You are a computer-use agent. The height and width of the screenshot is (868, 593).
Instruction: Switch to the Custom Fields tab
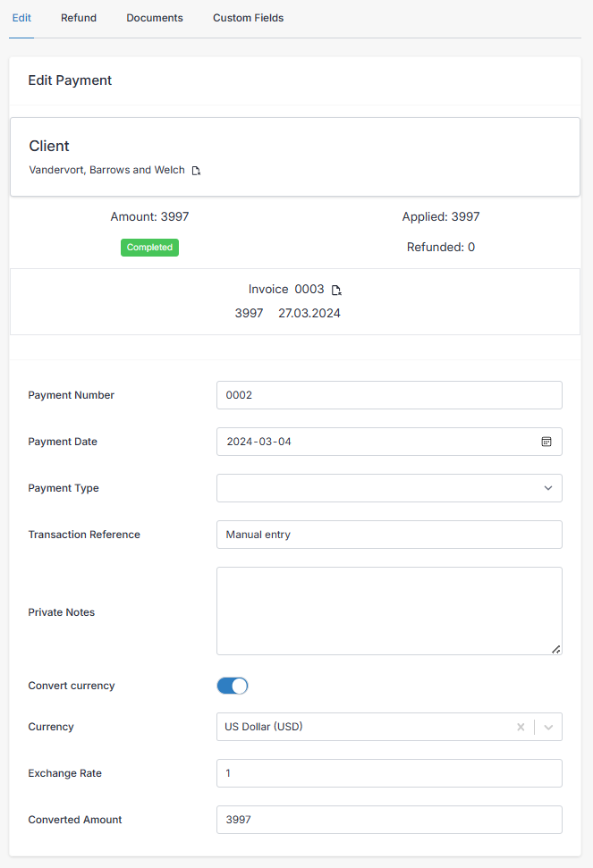pyautogui.click(x=248, y=17)
